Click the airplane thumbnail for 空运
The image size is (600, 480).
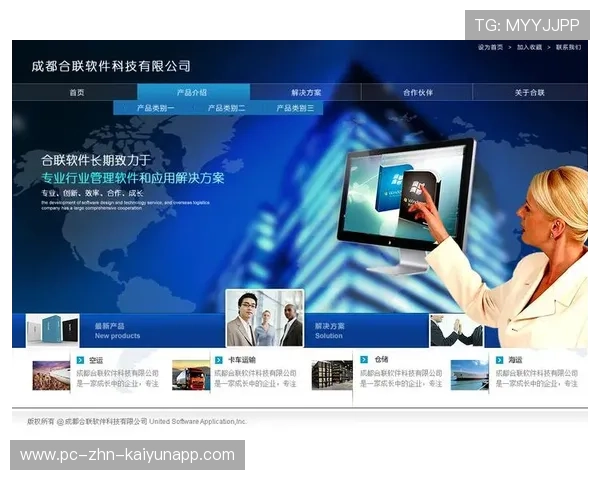[x=51, y=376]
